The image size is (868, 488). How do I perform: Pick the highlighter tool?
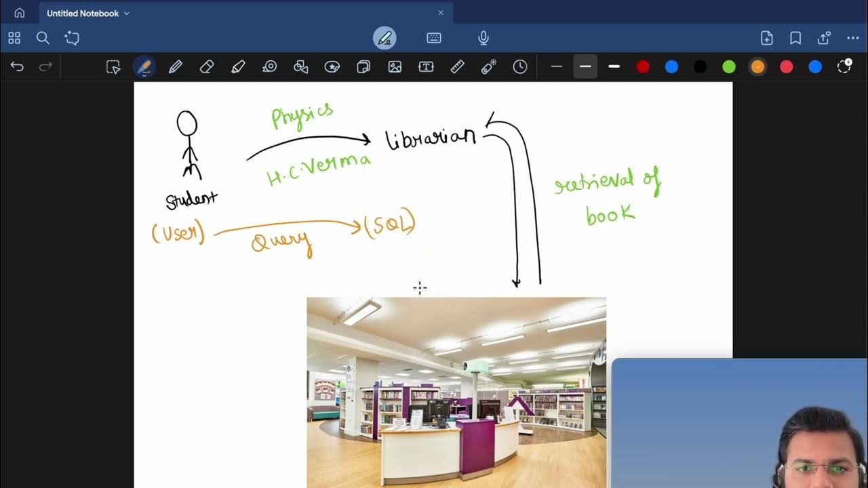pos(238,66)
